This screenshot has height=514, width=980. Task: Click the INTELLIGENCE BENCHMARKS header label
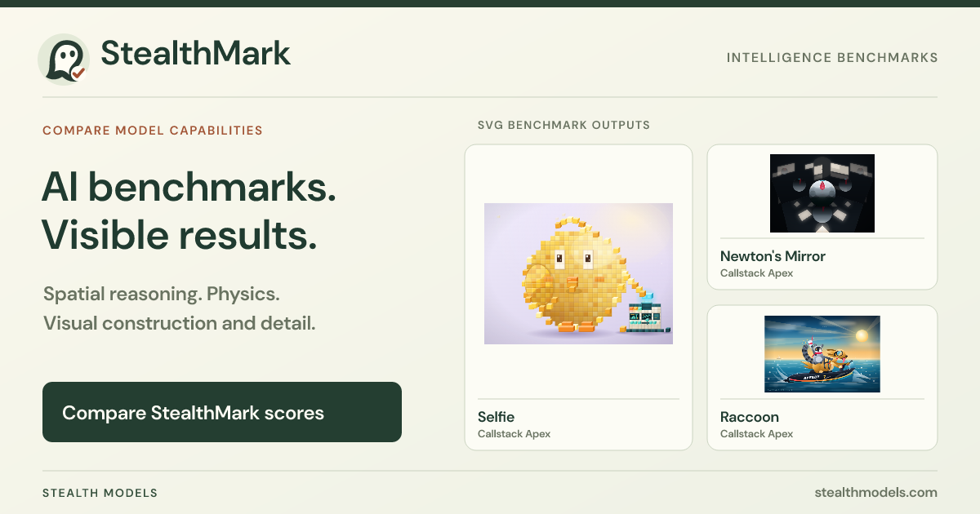tap(832, 58)
